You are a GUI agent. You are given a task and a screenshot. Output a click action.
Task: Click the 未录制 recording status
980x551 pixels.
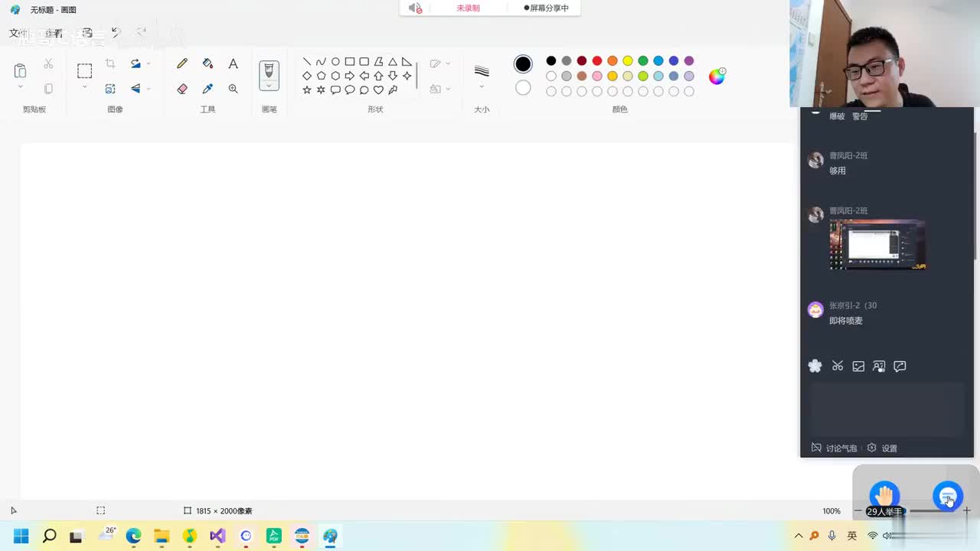pos(468,8)
